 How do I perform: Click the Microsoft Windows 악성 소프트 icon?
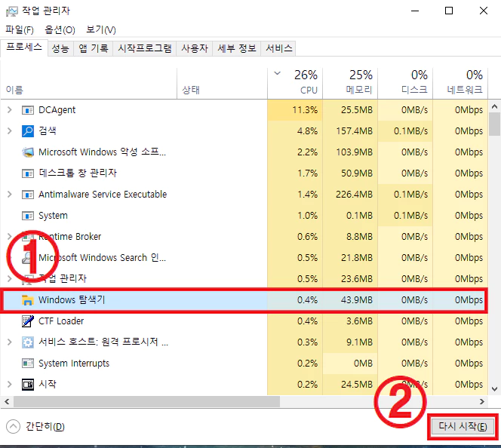tap(28, 152)
